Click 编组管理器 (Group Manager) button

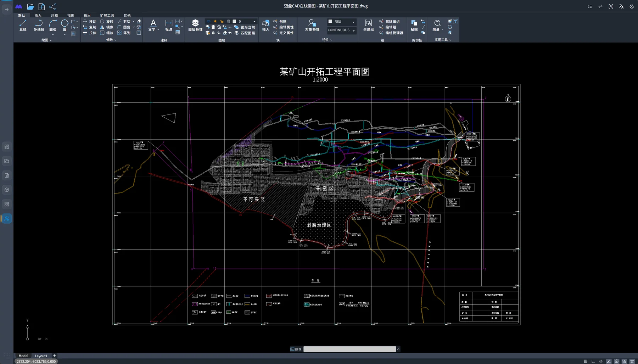point(391,33)
